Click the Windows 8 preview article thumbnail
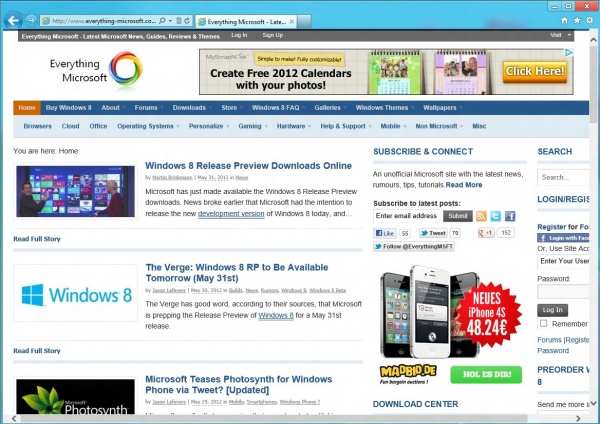The height and width of the screenshot is (424, 600). click(x=75, y=191)
